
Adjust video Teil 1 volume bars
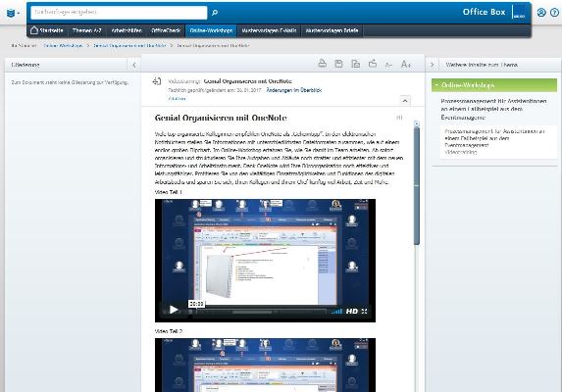pyautogui.click(x=336, y=311)
